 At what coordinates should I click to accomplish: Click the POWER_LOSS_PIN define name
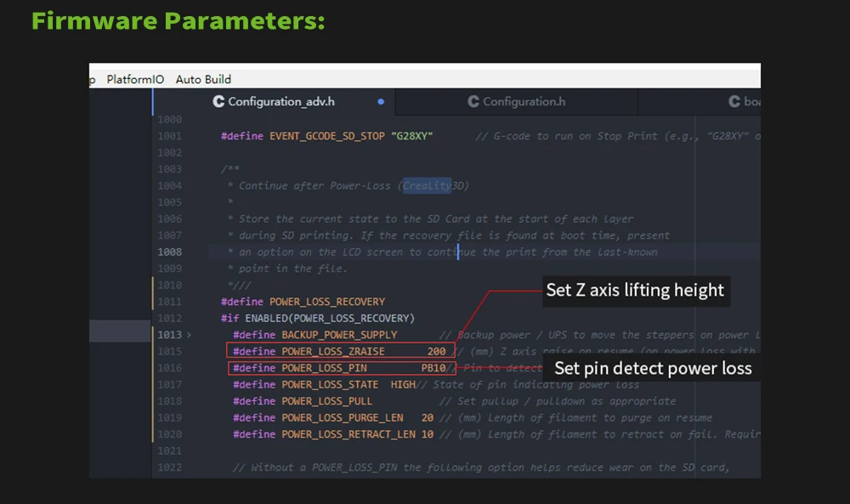[x=324, y=368]
